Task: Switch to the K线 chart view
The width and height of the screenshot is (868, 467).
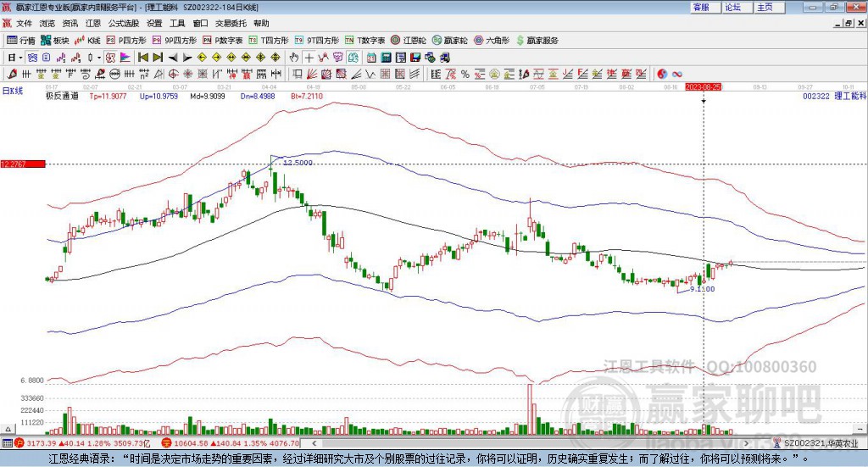Action: 87,41
